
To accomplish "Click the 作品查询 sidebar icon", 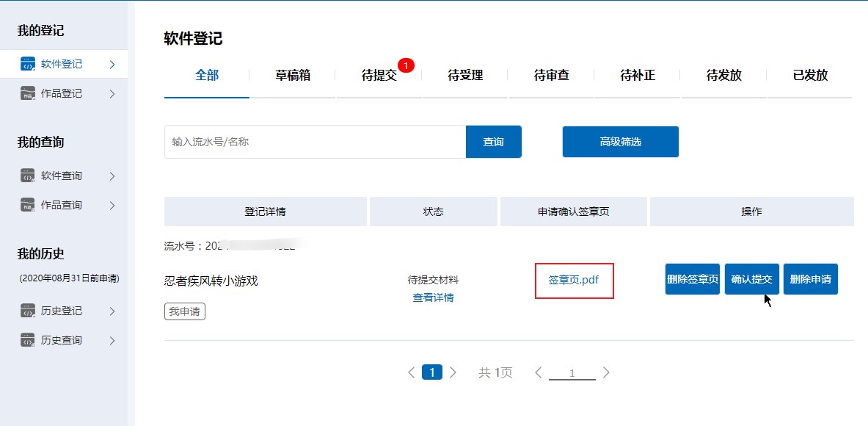I will click(x=27, y=206).
